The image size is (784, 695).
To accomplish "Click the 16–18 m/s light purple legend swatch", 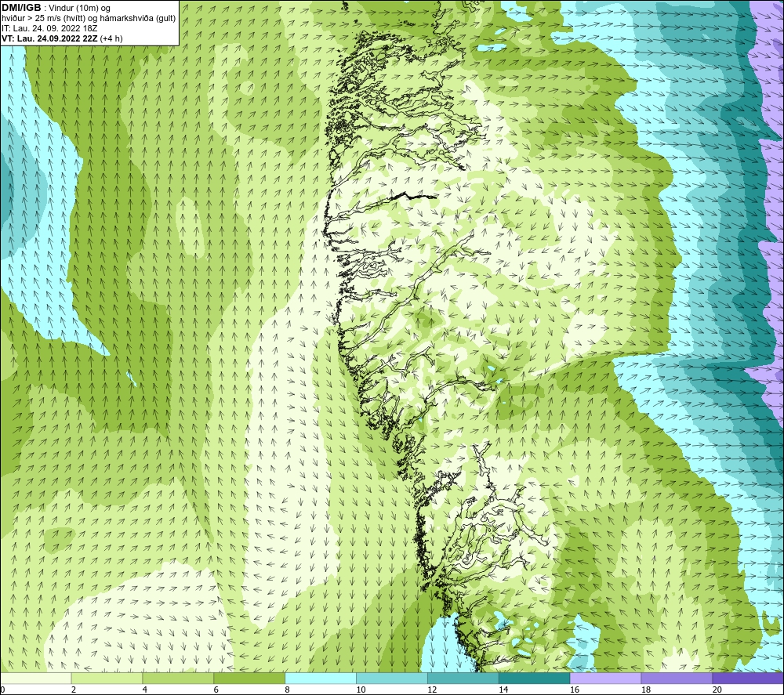I will pos(605,678).
